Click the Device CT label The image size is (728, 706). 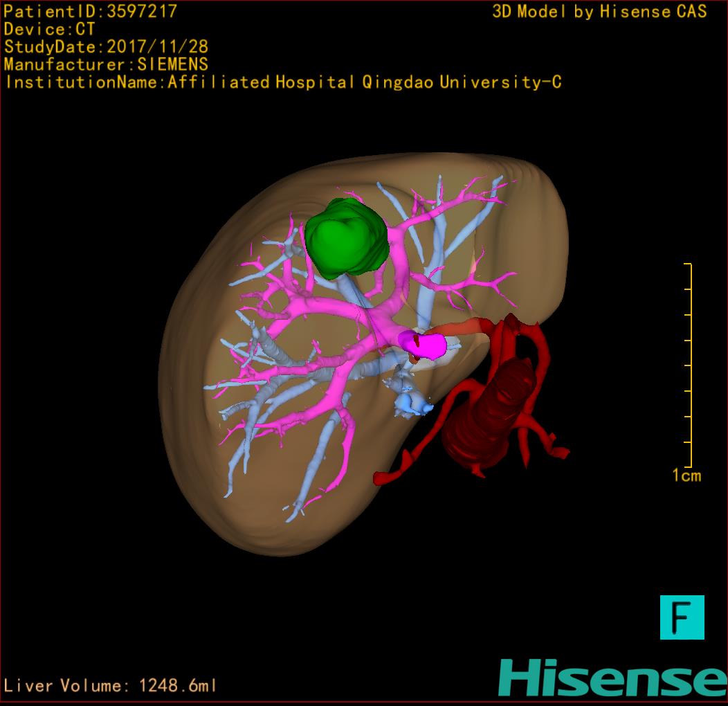49,29
